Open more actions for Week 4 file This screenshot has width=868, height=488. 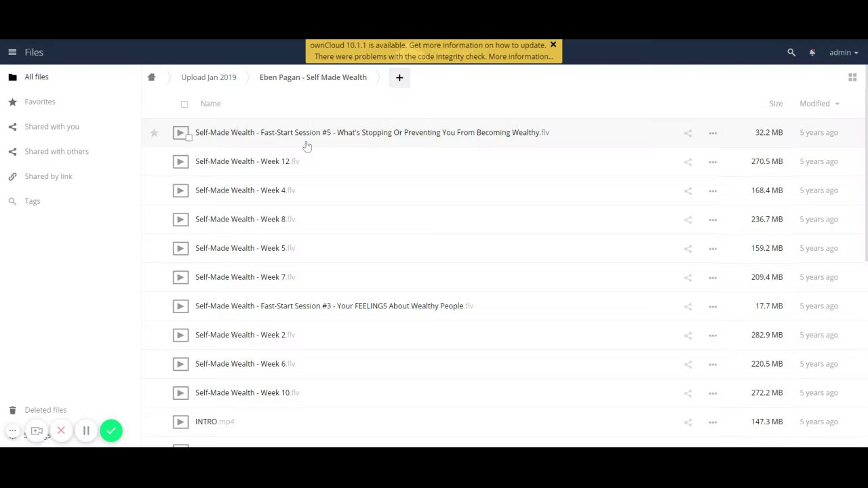[x=713, y=191]
